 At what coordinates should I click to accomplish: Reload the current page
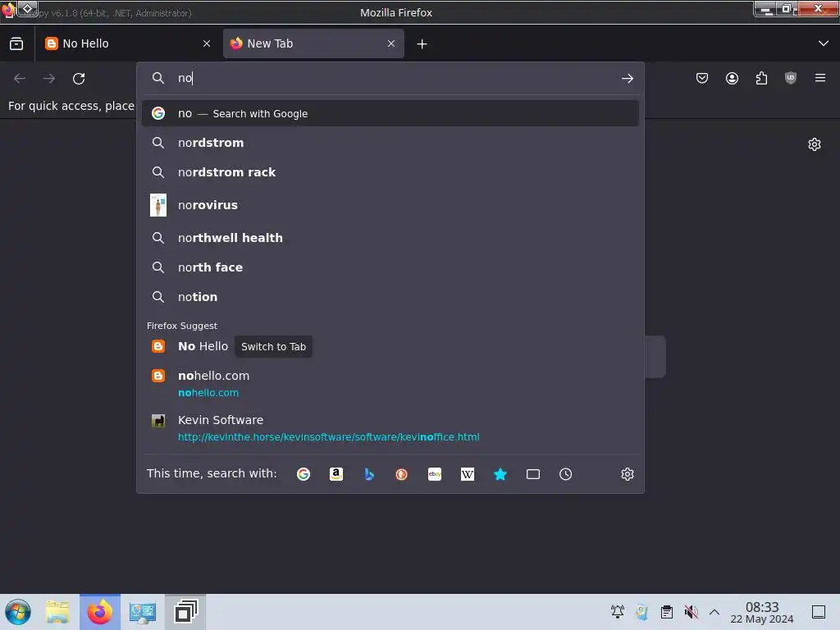pos(79,79)
